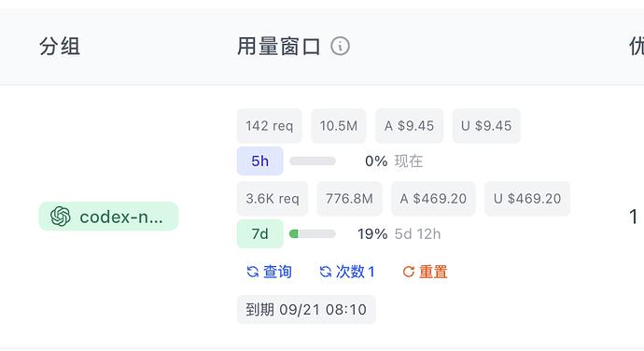
Task: Click the orange reset arrow icon
Action: (x=409, y=272)
